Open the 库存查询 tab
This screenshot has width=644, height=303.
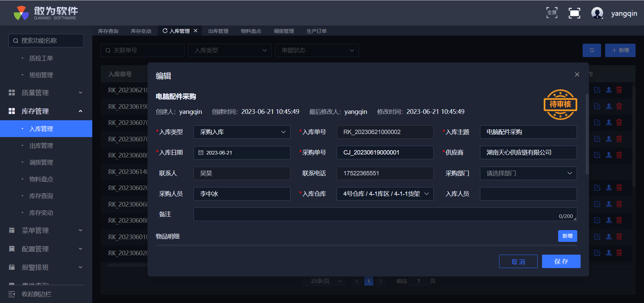coord(108,31)
